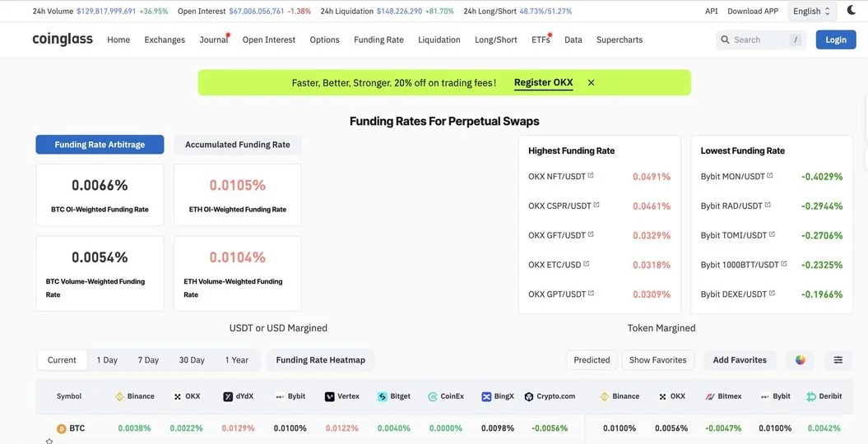This screenshot has width=868, height=444.
Task: Open the English language dropdown
Action: tap(811, 11)
